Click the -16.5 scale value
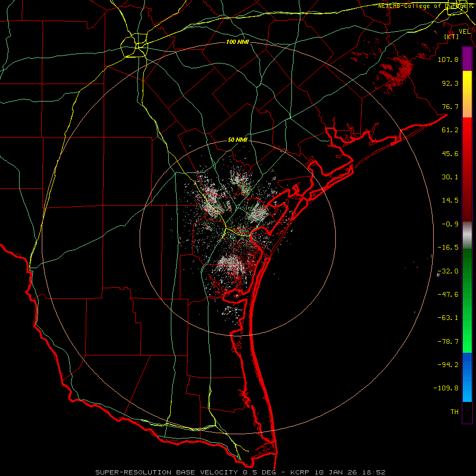 [448, 248]
